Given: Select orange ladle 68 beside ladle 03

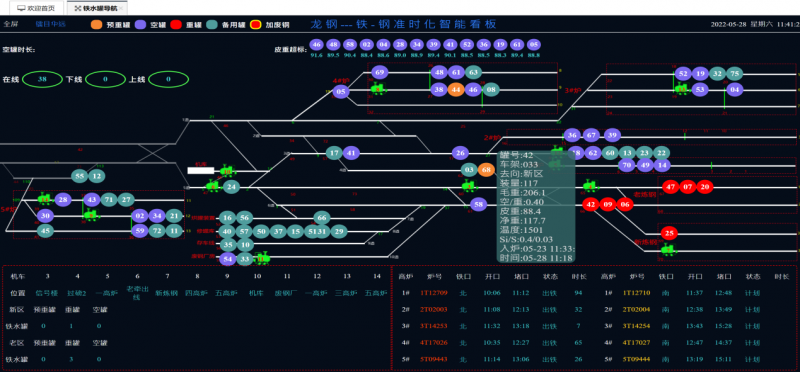Looking at the screenshot, I should pyautogui.click(x=486, y=169).
